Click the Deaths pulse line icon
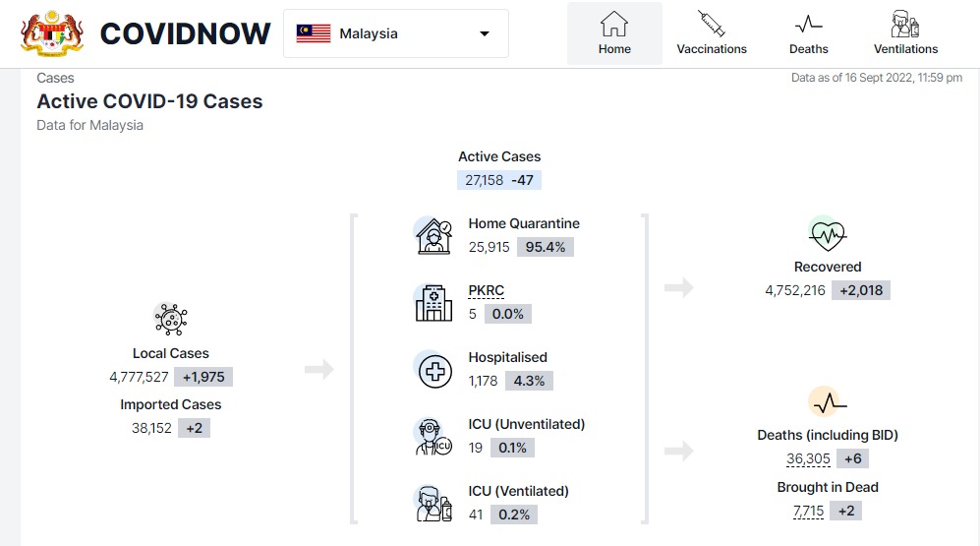980x546 pixels. 828,401
